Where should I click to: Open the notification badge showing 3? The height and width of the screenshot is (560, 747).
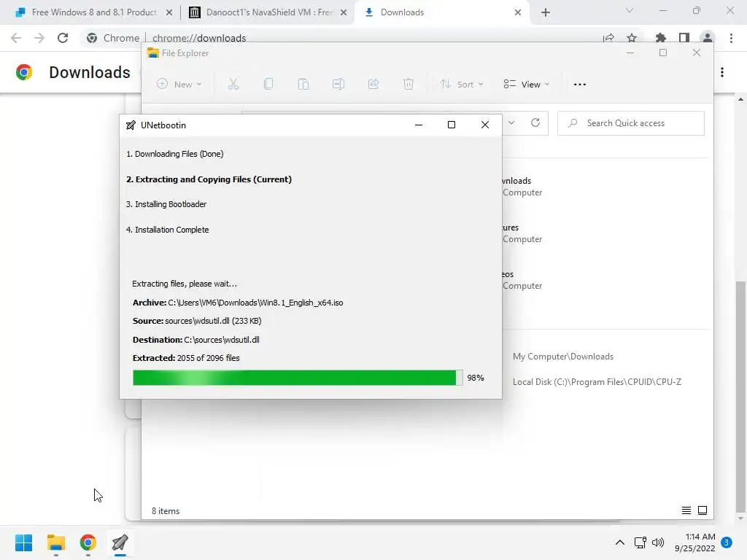727,542
